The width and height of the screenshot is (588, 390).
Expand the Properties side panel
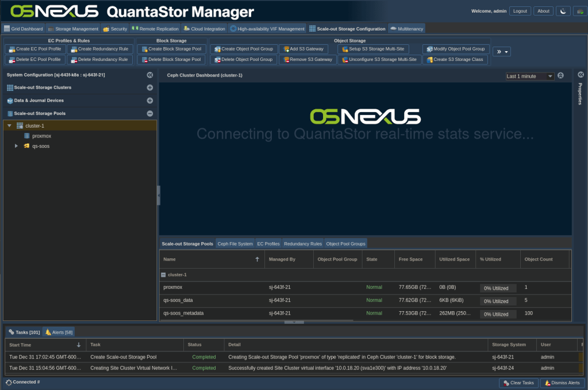click(580, 75)
